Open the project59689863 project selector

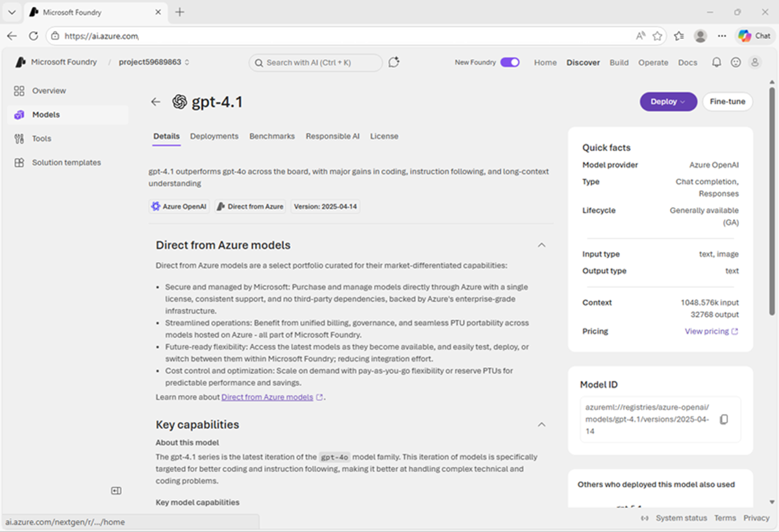point(154,62)
